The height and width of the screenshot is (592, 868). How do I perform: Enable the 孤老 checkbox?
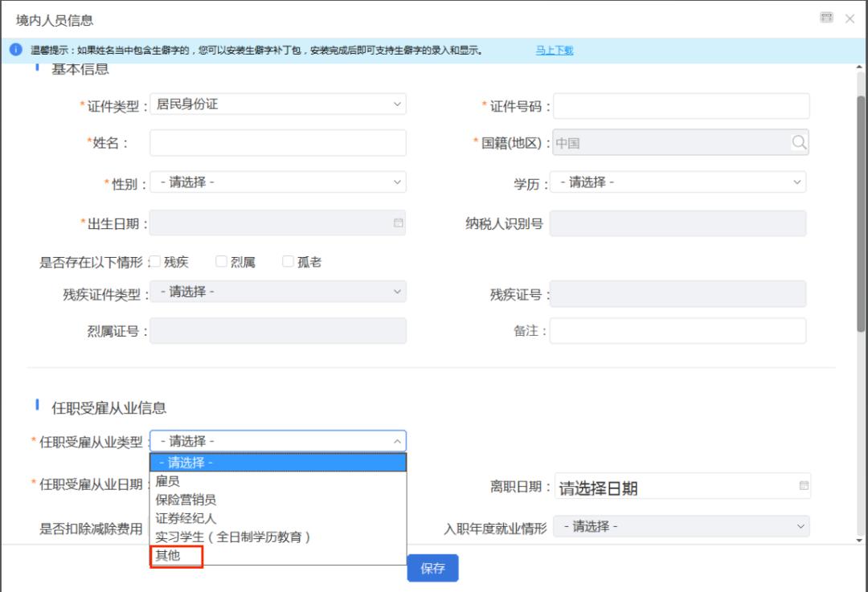[x=288, y=262]
